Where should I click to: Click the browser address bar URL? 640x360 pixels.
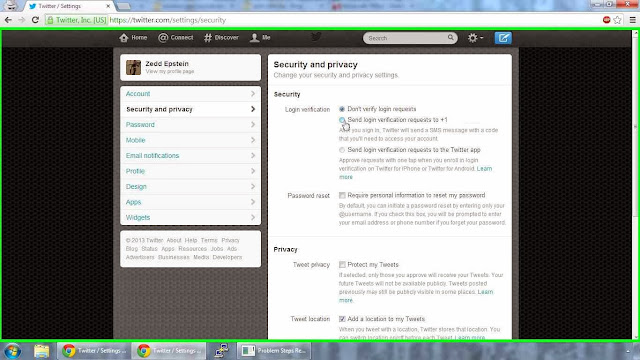(x=168, y=20)
